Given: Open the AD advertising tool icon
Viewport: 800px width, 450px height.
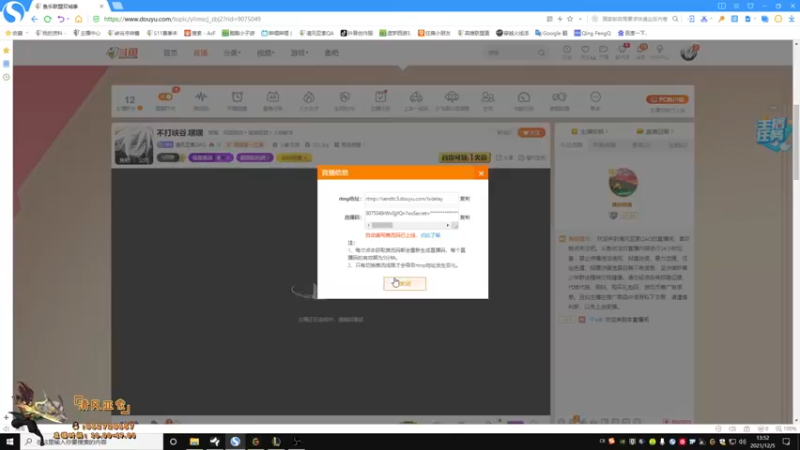Looking at the screenshot, I should click(x=272, y=99).
